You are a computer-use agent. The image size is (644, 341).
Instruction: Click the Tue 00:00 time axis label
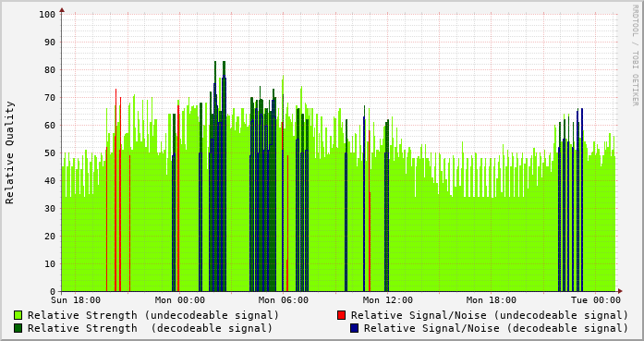pos(596,300)
